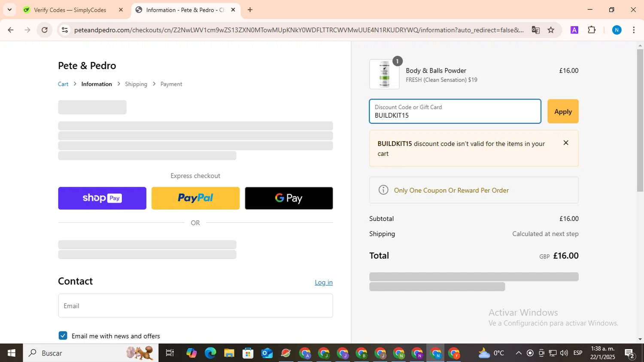View site information icon in address bar

[65, 30]
